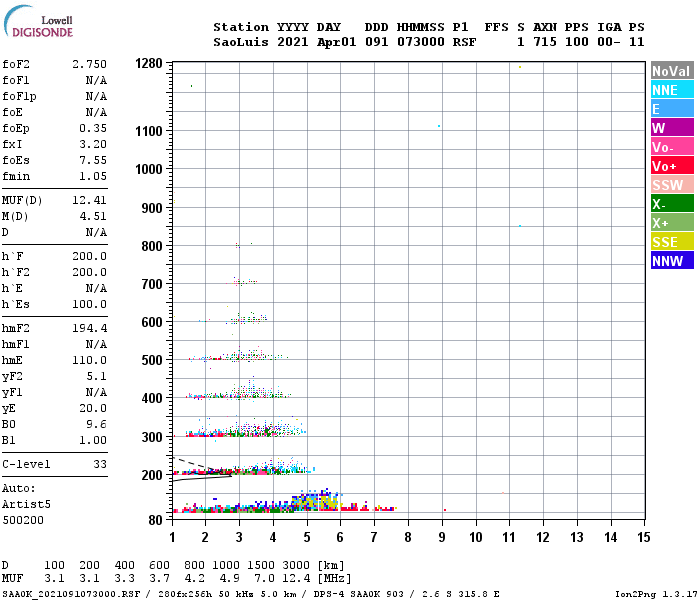This screenshot has height=600, width=700.
Task: Click the RSF value under P1
Action: point(464,42)
